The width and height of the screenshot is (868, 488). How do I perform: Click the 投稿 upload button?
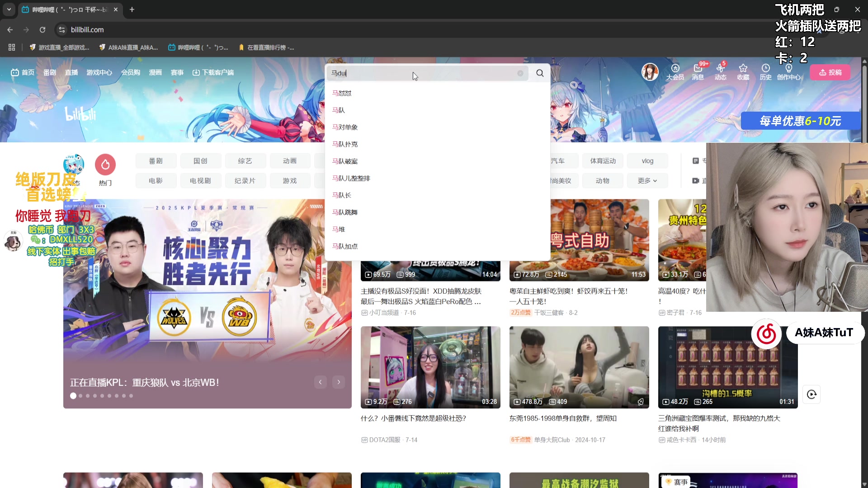point(830,72)
